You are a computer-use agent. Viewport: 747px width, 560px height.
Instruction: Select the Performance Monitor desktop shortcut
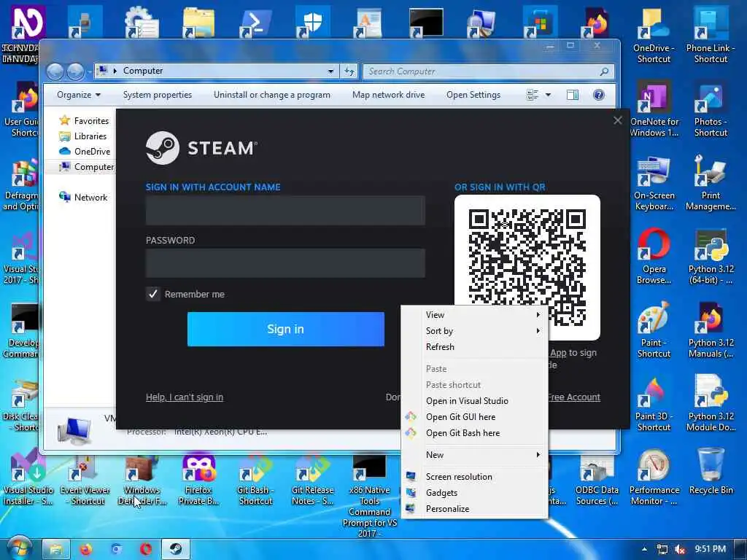(654, 477)
